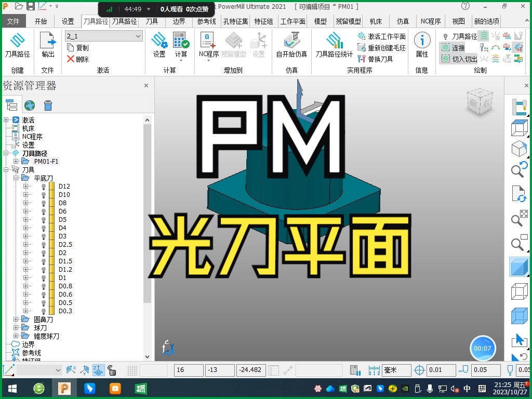Close the 资源管理器 explorer panel
This screenshot has width=532, height=399.
point(146,86)
